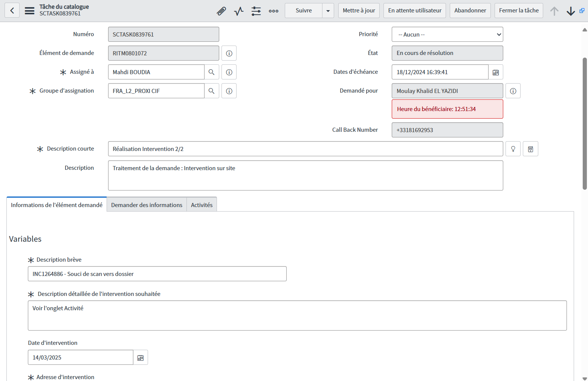
Task: Click the scrollbar up arrow
Action: point(585,30)
